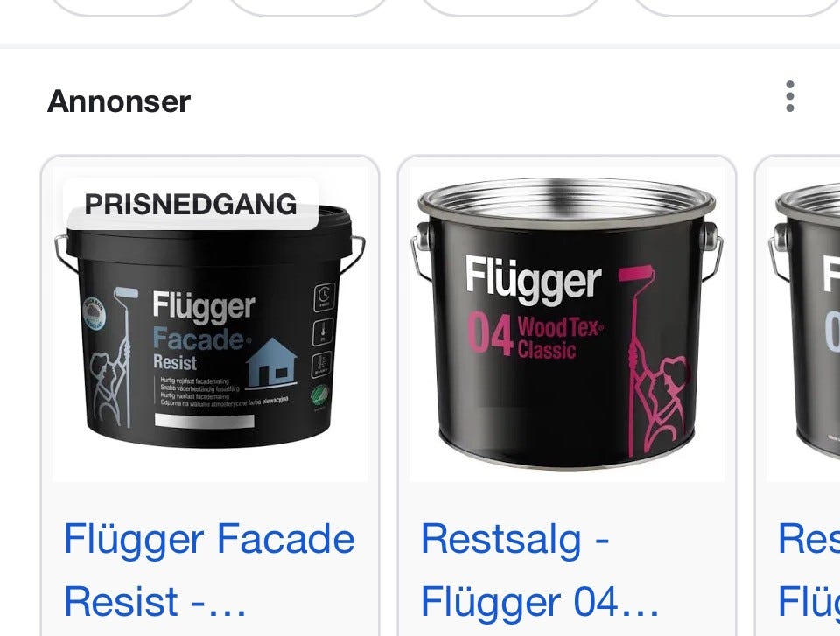Click the PRISNEDGANG price-drop badge
Image resolution: width=840 pixels, height=636 pixels.
[x=191, y=204]
